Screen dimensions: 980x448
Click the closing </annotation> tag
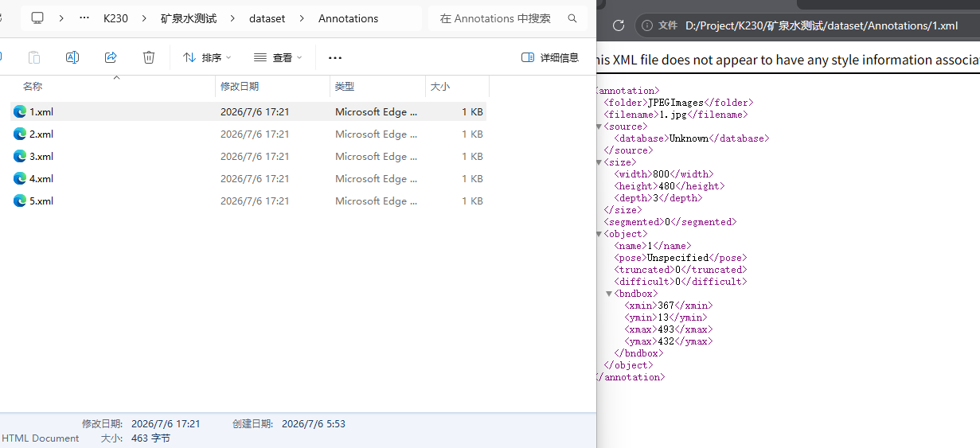(630, 377)
